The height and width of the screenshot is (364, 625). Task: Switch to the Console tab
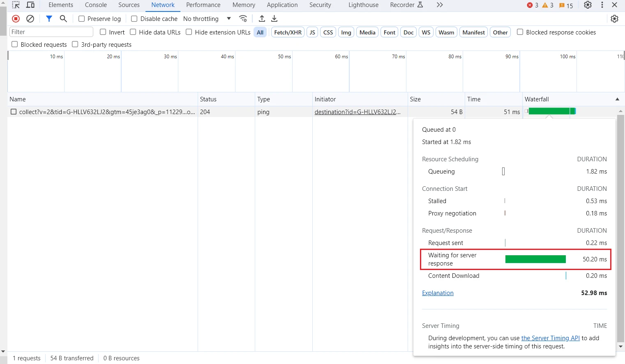point(96,5)
